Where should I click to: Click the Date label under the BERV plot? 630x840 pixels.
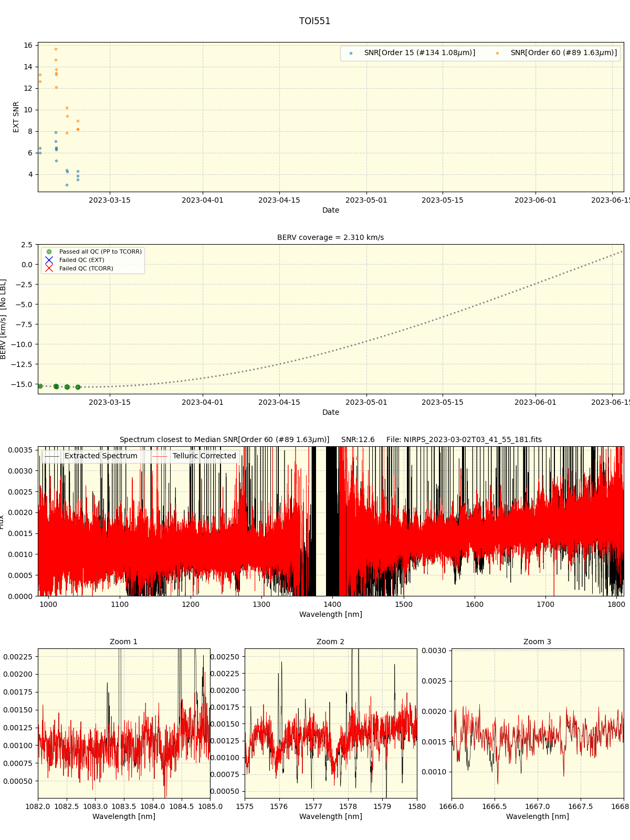[x=330, y=412]
